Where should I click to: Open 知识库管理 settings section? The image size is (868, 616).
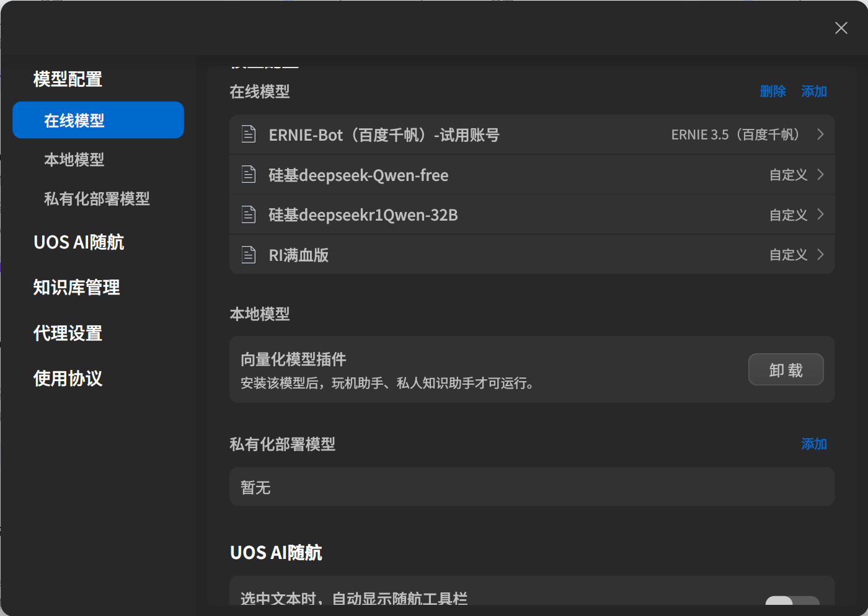(76, 287)
